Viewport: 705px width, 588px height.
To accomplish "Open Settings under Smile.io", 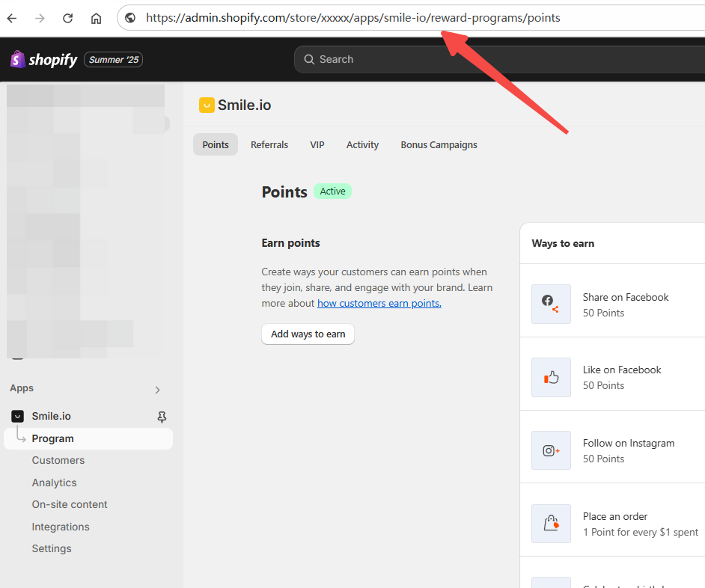I will [x=51, y=548].
